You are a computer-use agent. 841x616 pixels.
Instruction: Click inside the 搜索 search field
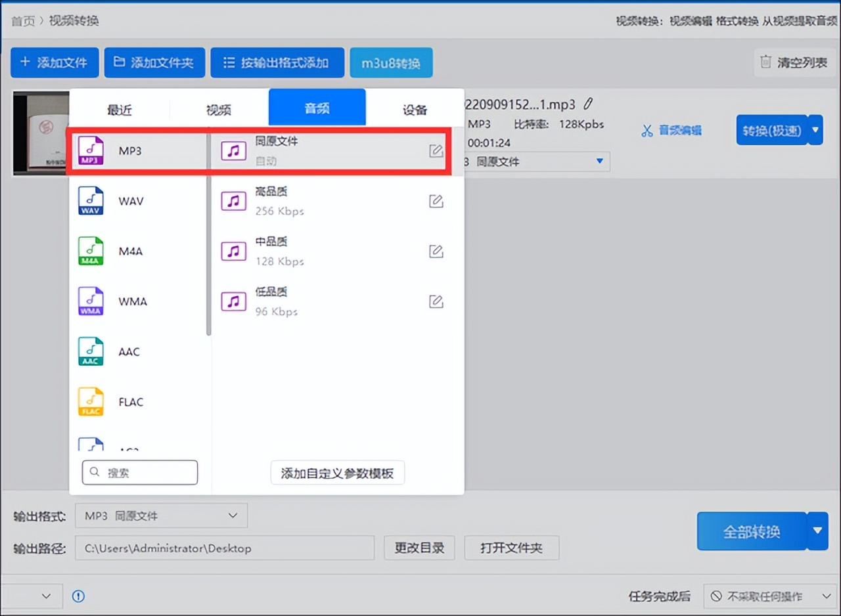pyautogui.click(x=139, y=472)
